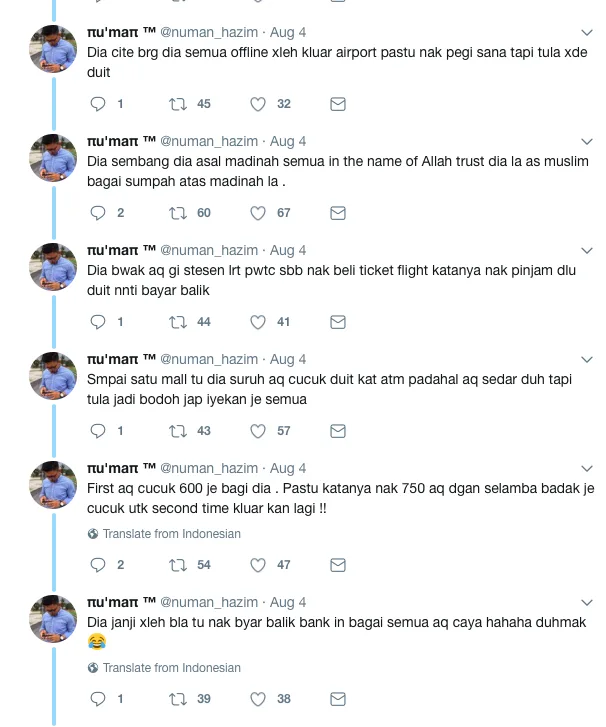Like the last tweet with 38 likes
Viewport: 606px width, 727px height.
pos(258,699)
